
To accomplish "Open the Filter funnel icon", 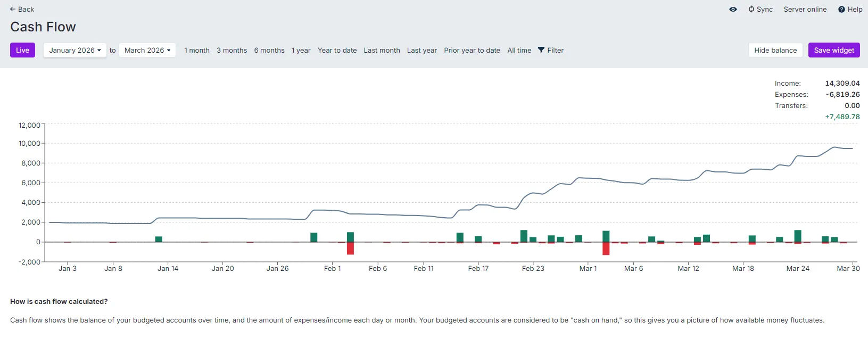I will coord(541,50).
